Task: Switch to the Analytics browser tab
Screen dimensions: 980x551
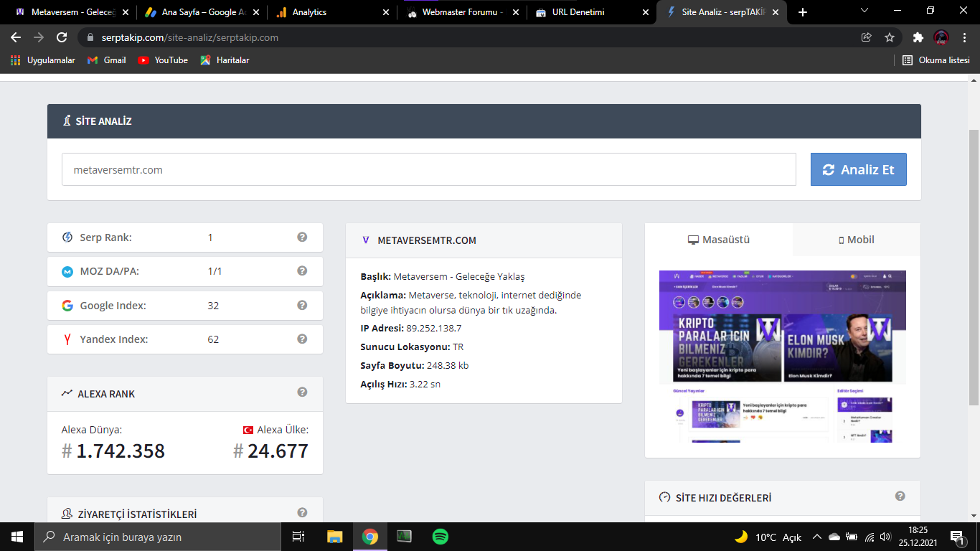Action: pos(331,12)
